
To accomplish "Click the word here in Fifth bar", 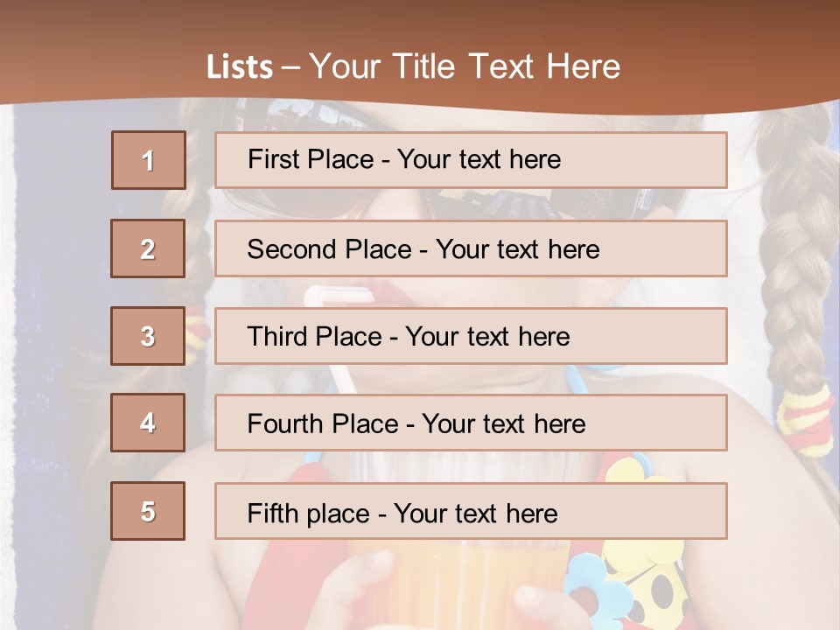I will point(531,514).
